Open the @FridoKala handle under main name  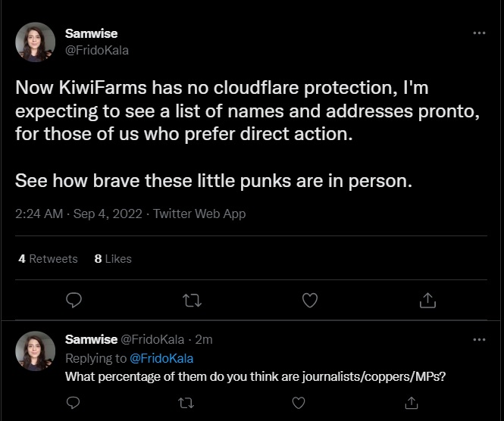(96, 50)
